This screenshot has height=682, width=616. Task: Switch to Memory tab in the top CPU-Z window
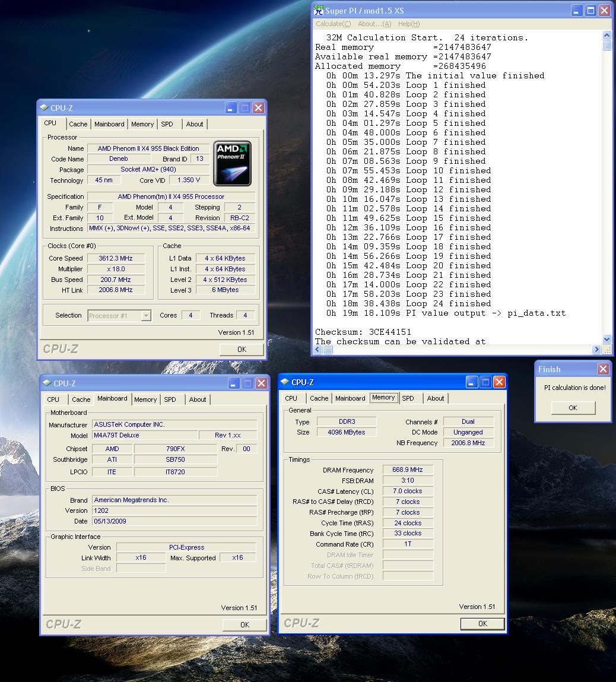[x=142, y=124]
